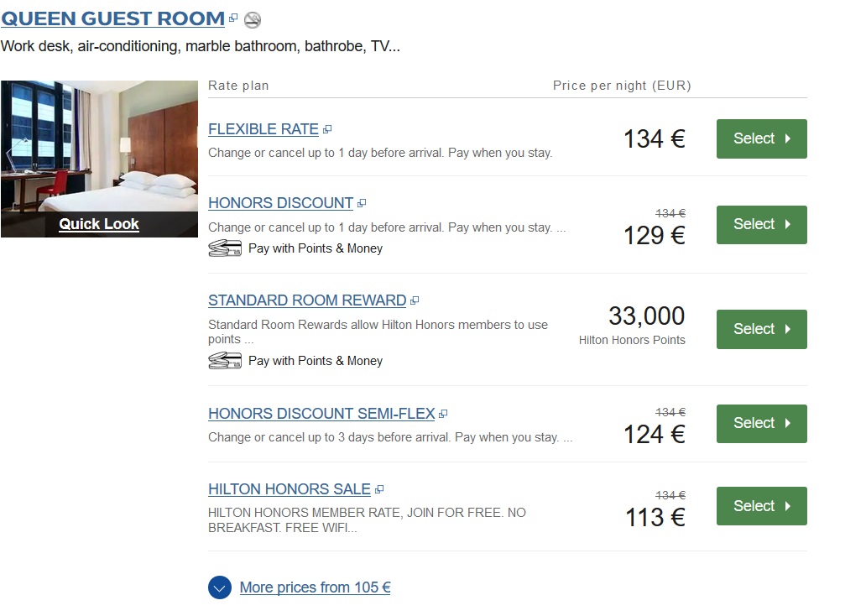
Task: Select the Honors Discount Semi-Flex at 124 €
Action: pos(761,423)
